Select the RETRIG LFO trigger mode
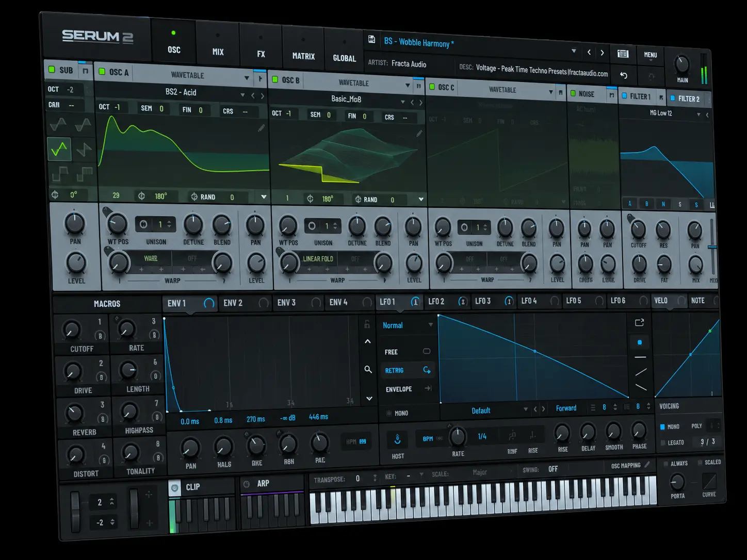This screenshot has width=747, height=560. pyautogui.click(x=408, y=370)
